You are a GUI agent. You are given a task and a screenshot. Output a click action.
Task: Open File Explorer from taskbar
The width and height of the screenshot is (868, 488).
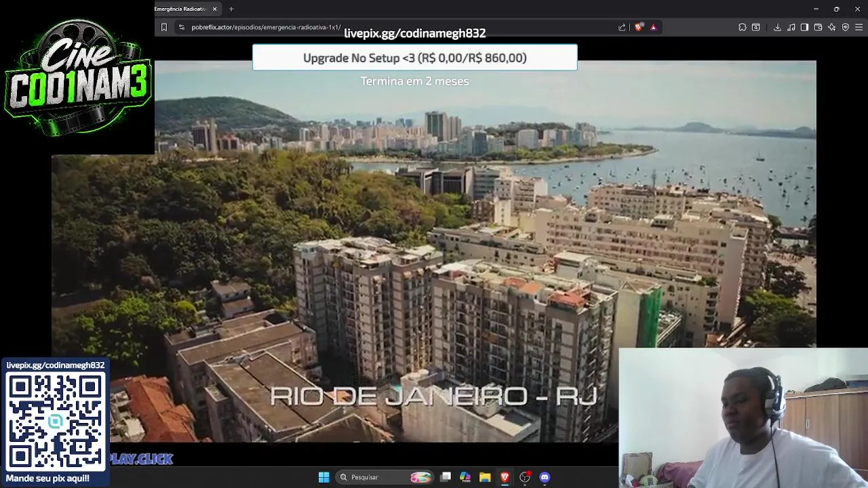485,477
